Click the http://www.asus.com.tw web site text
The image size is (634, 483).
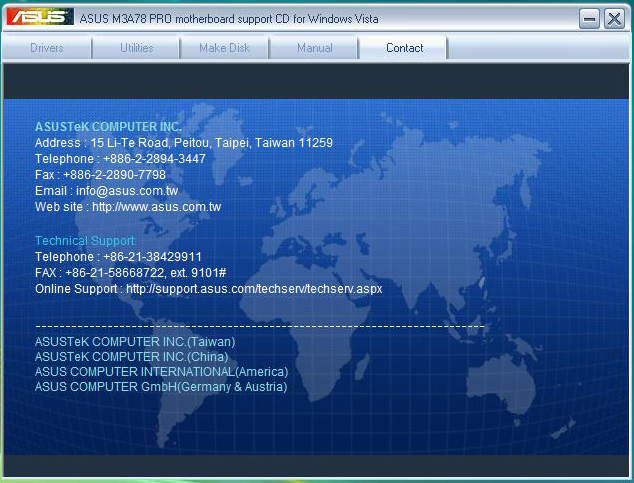point(156,207)
